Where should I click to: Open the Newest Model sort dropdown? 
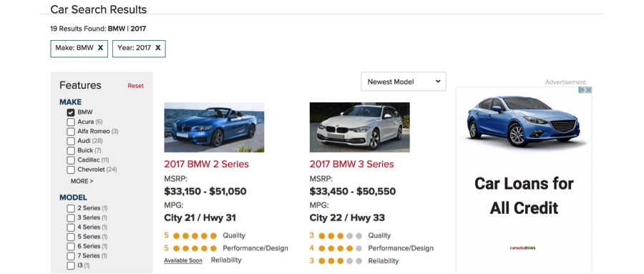[404, 82]
